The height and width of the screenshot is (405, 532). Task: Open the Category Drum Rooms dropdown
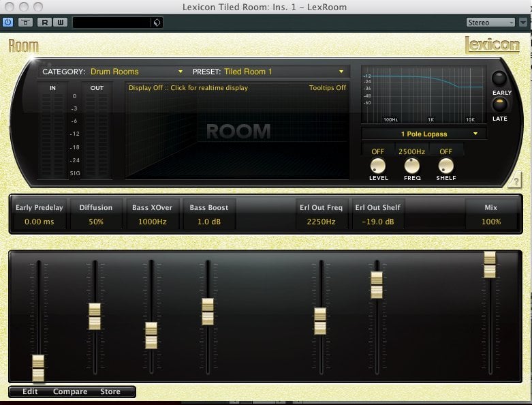136,72
